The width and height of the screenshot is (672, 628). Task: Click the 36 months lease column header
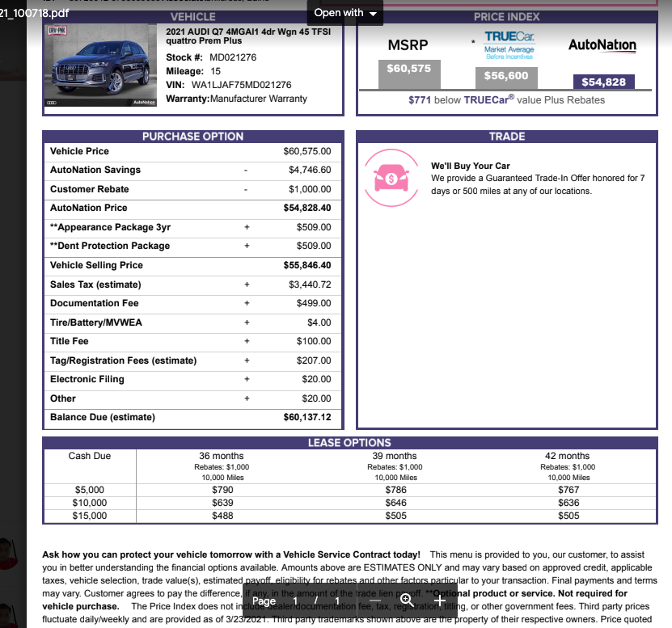pos(221,456)
